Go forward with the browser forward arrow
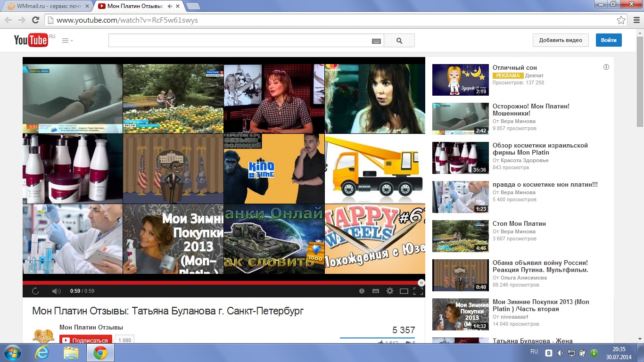Screen dimensions: 644x362 (22, 20)
